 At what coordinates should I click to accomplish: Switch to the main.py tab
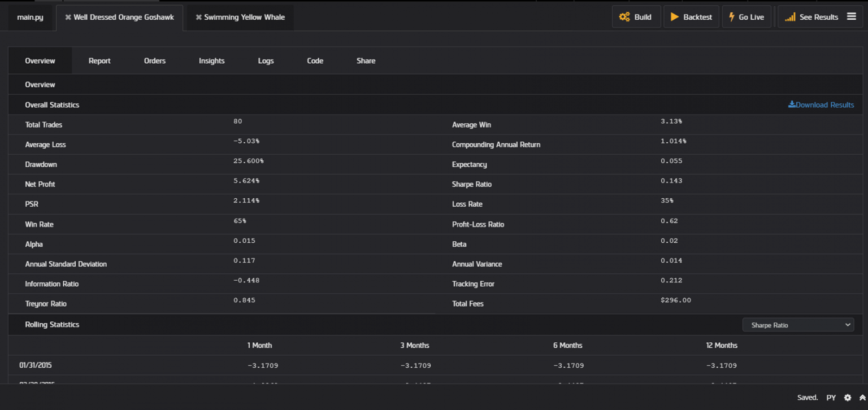31,18
